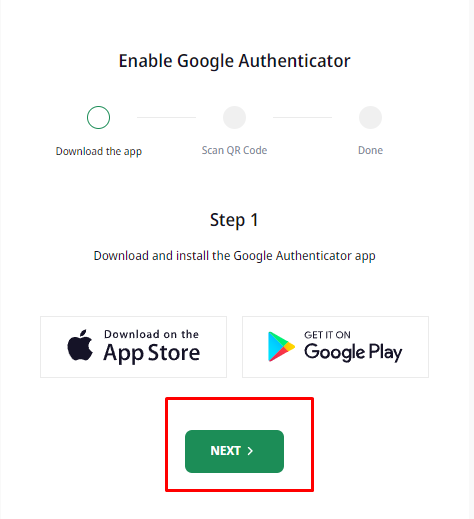Click the "App Store" text on badge
Viewport: 474px width, 519px height.
coord(152,353)
